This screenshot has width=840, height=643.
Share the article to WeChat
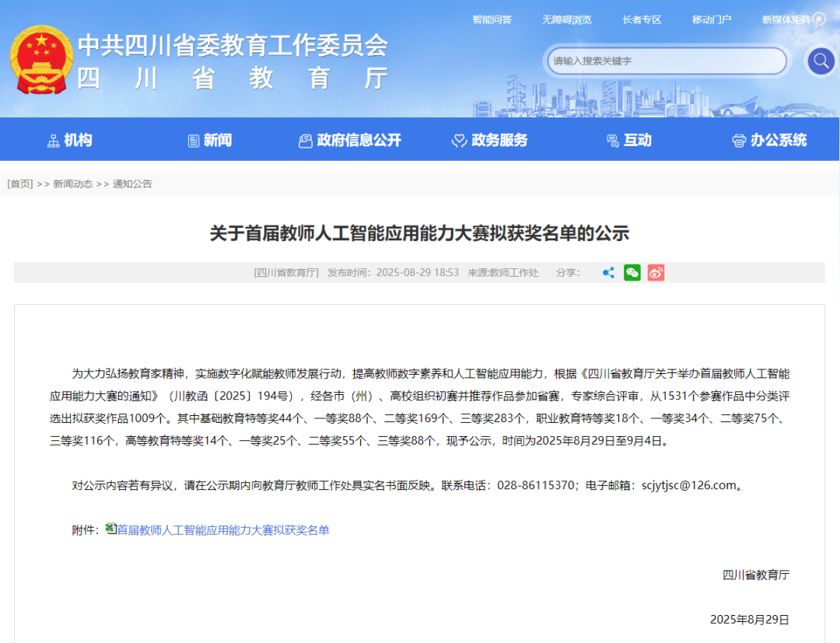pos(632,273)
